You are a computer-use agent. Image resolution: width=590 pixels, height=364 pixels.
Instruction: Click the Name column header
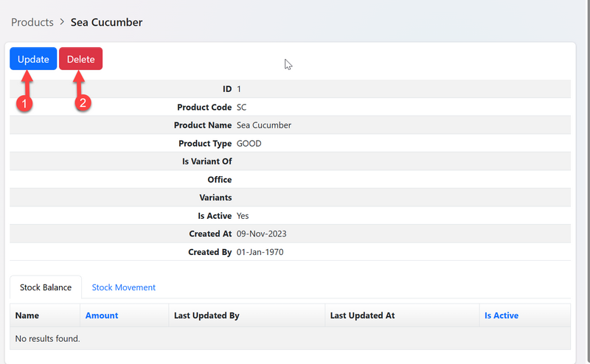click(27, 315)
